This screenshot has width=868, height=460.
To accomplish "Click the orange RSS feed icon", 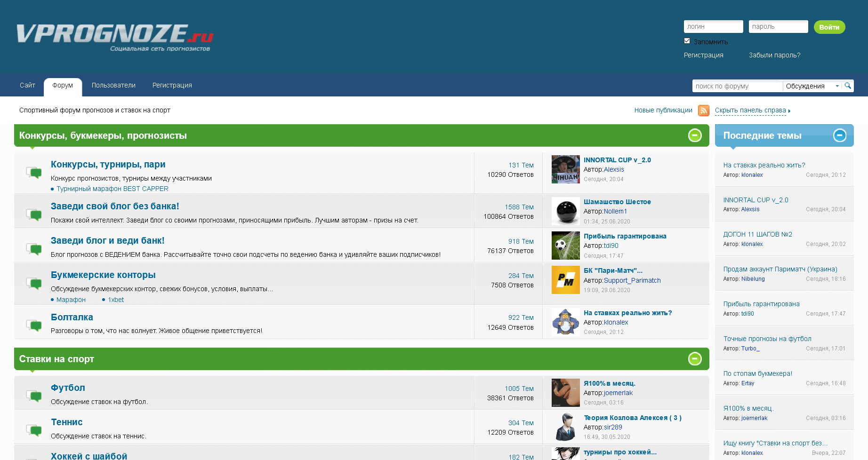I will [x=703, y=111].
